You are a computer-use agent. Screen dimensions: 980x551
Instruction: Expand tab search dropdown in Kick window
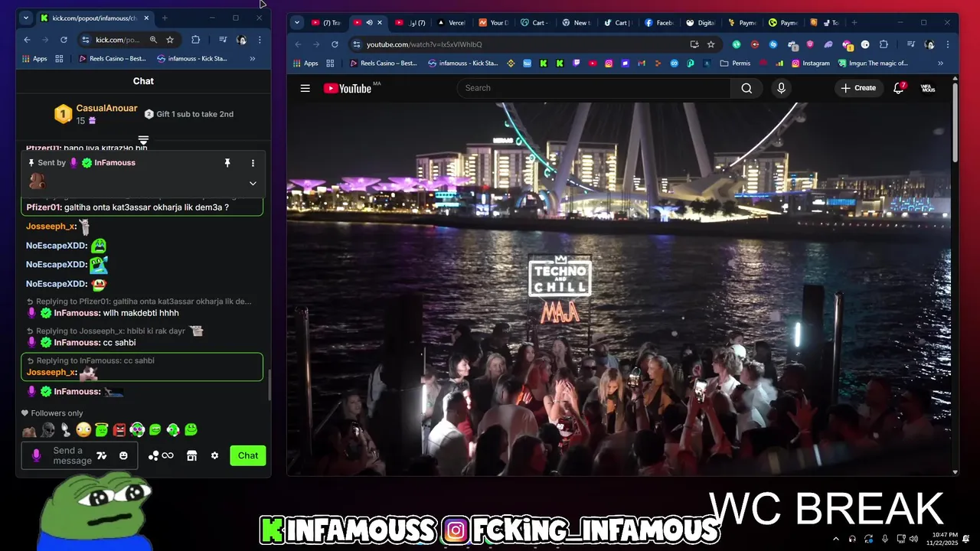point(25,18)
